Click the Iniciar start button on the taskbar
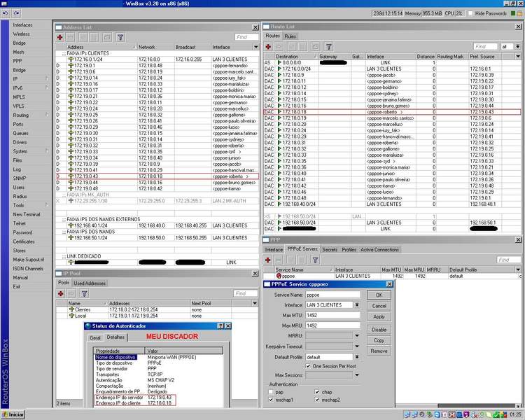Viewport: 525px width, 420px height. pos(13,414)
